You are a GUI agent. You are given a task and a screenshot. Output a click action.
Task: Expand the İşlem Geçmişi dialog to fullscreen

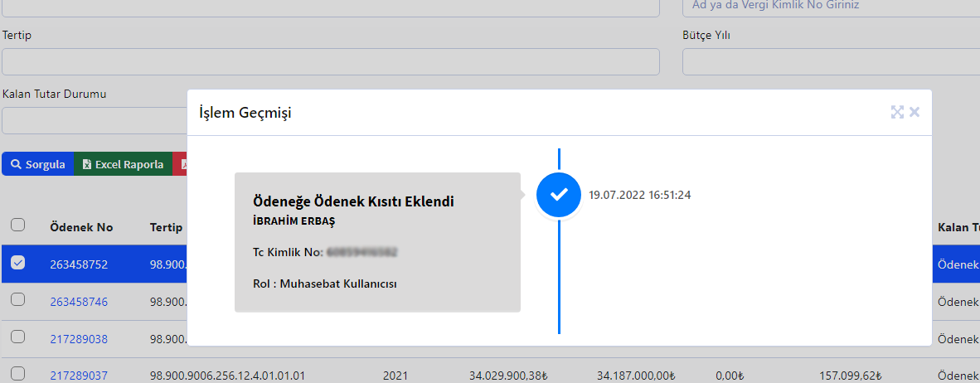click(897, 112)
